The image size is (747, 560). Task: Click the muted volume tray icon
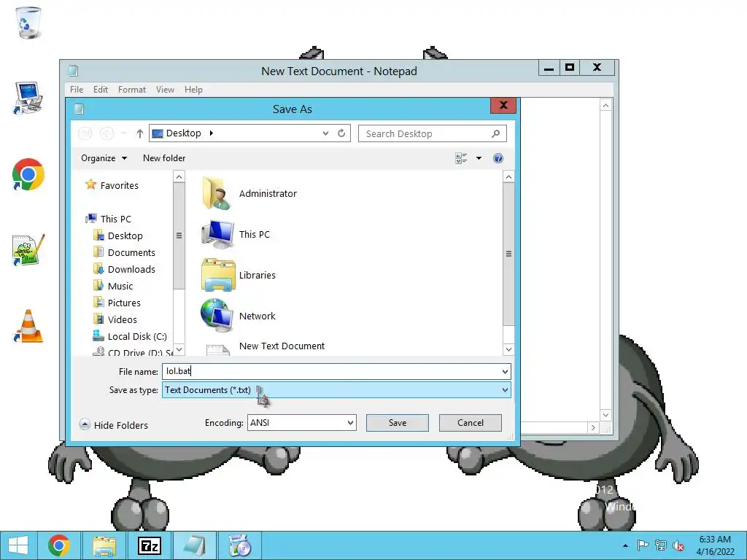pos(678,545)
